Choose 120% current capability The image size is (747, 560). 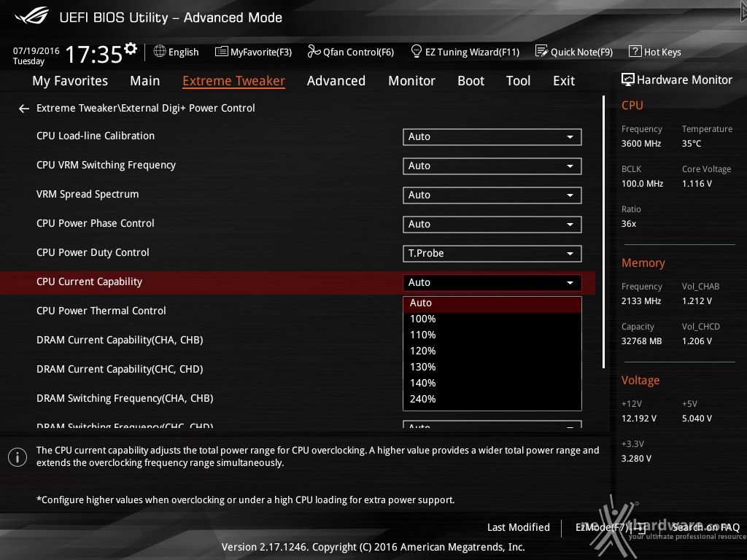tap(492, 351)
